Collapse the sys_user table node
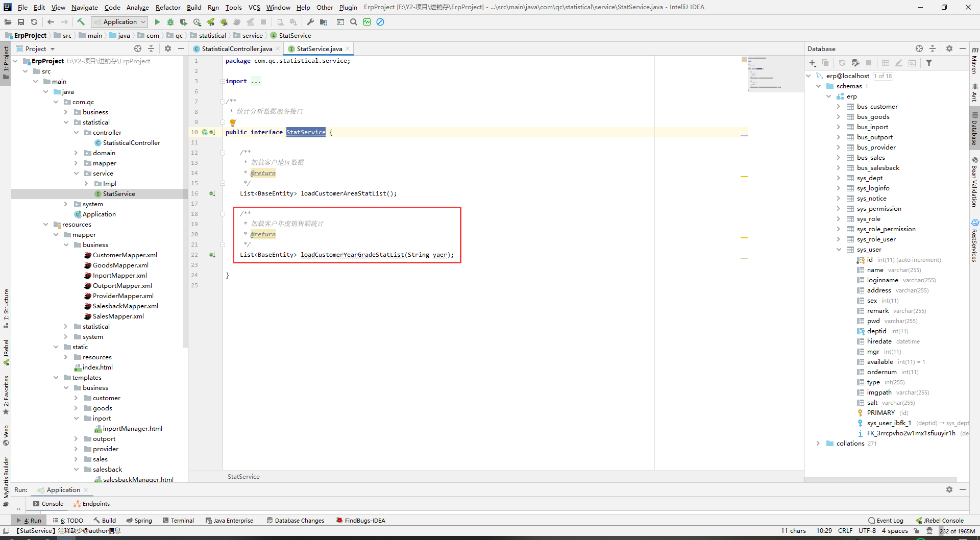 point(839,250)
